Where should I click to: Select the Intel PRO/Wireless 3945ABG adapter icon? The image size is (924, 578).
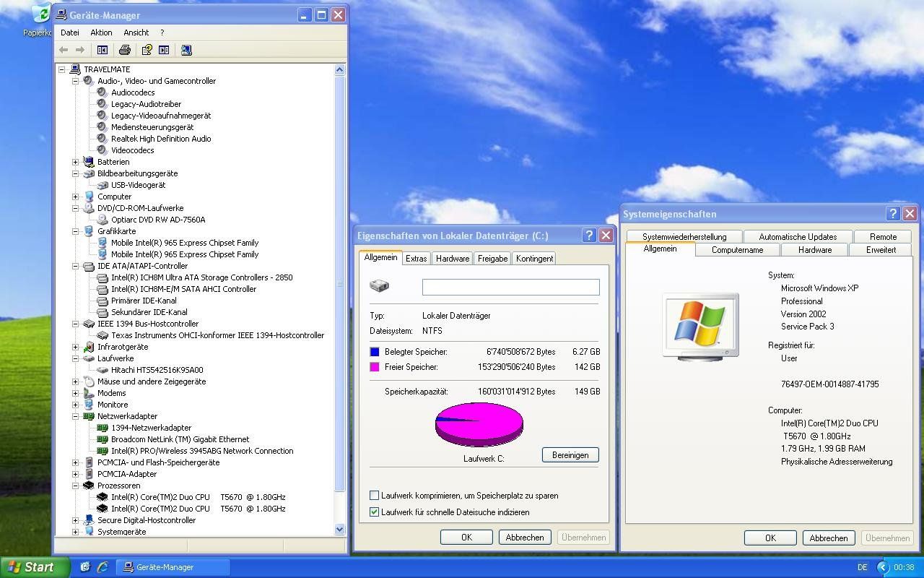coord(103,451)
